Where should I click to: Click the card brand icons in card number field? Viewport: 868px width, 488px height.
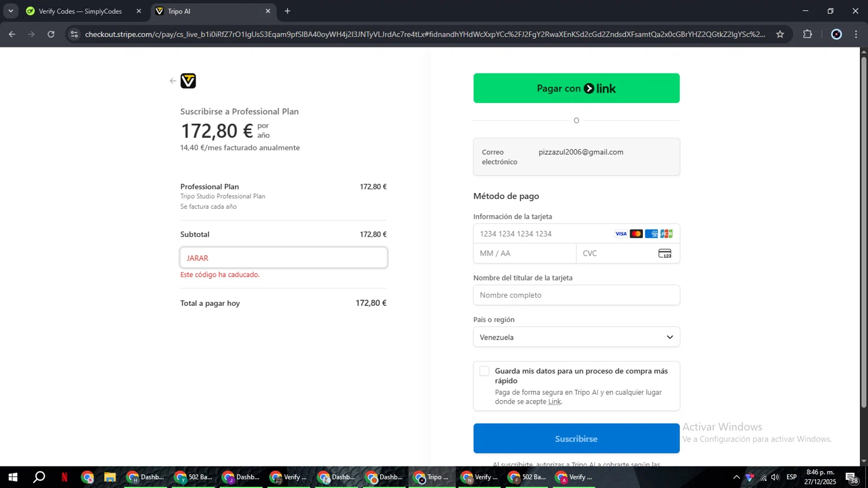643,234
